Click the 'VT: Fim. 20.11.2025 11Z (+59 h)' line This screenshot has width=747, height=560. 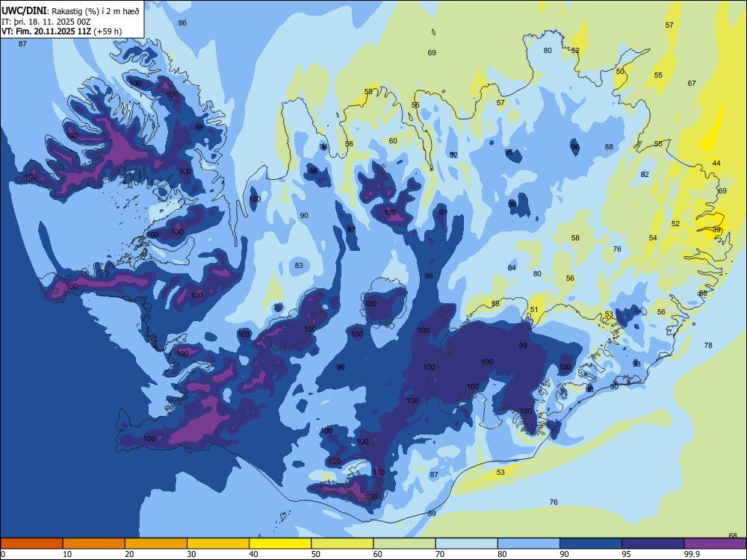pyautogui.click(x=61, y=31)
